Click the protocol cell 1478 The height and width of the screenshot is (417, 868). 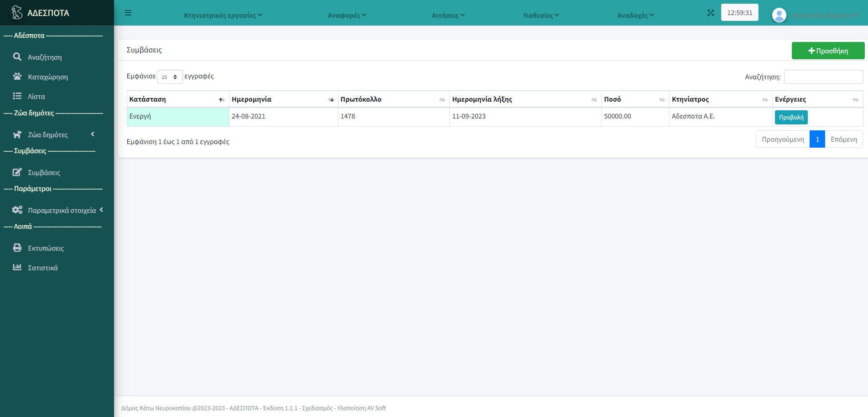click(x=394, y=117)
